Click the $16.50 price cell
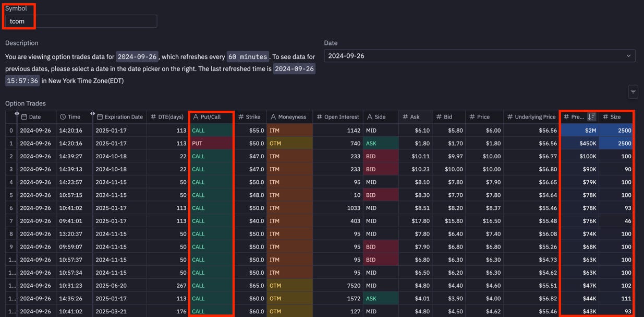The width and height of the screenshot is (644, 317). (484, 221)
